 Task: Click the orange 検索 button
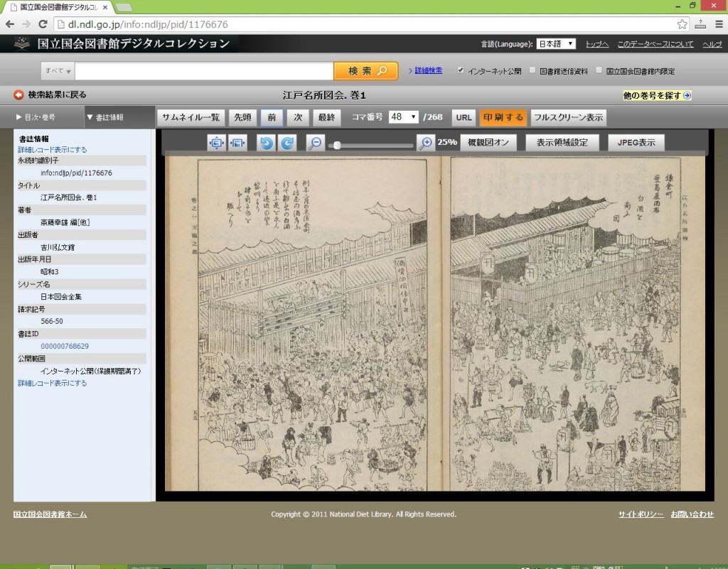366,71
